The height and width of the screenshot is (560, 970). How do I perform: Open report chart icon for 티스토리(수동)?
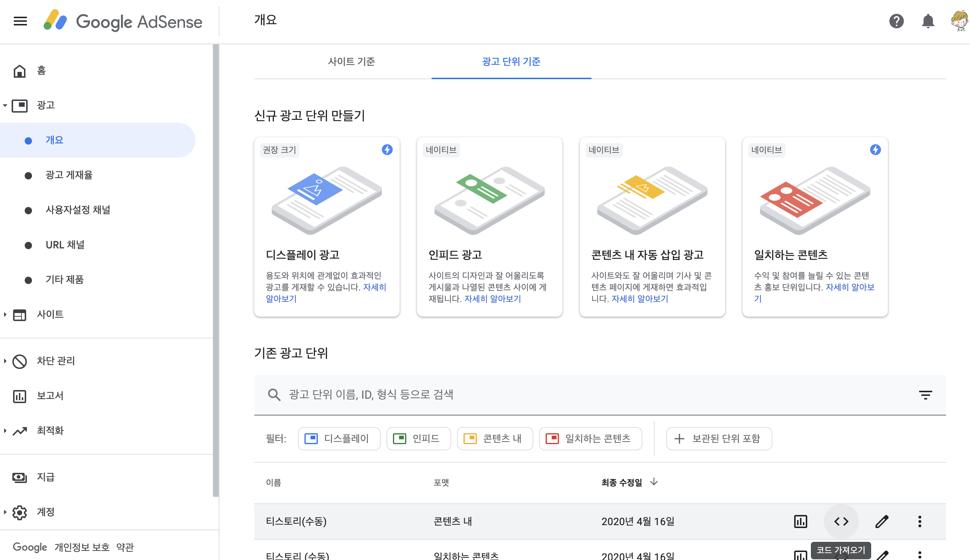pyautogui.click(x=800, y=522)
